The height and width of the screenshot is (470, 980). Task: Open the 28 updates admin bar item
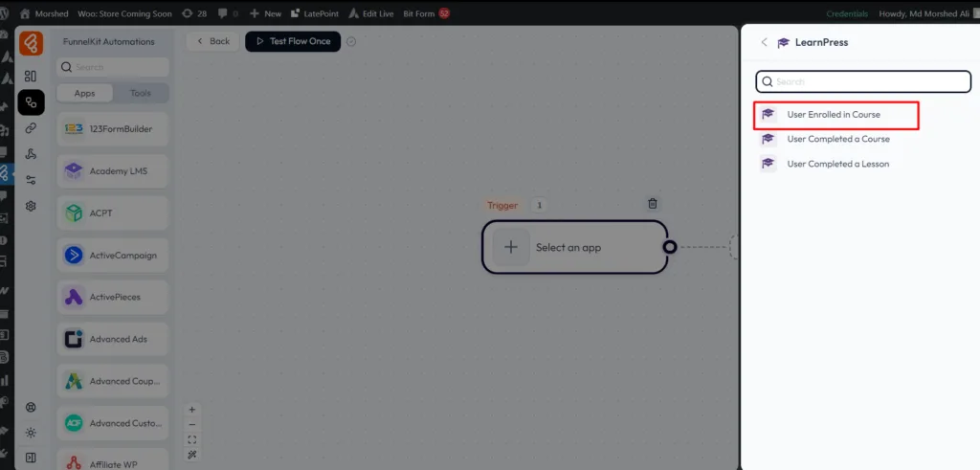click(x=193, y=13)
